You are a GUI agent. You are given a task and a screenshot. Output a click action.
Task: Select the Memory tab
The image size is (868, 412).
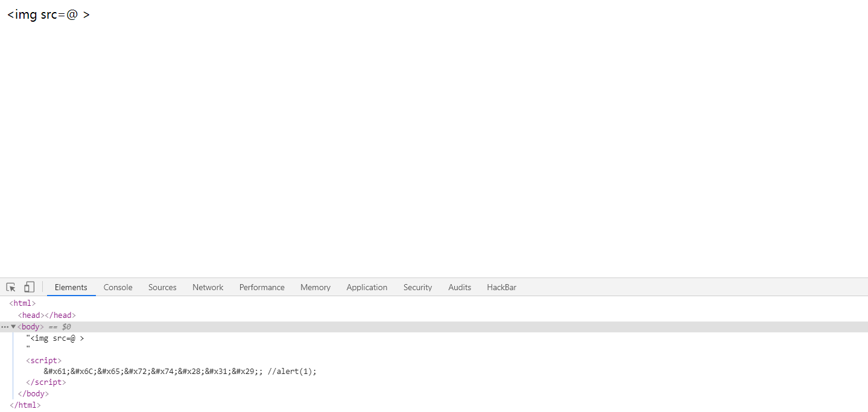click(x=315, y=287)
